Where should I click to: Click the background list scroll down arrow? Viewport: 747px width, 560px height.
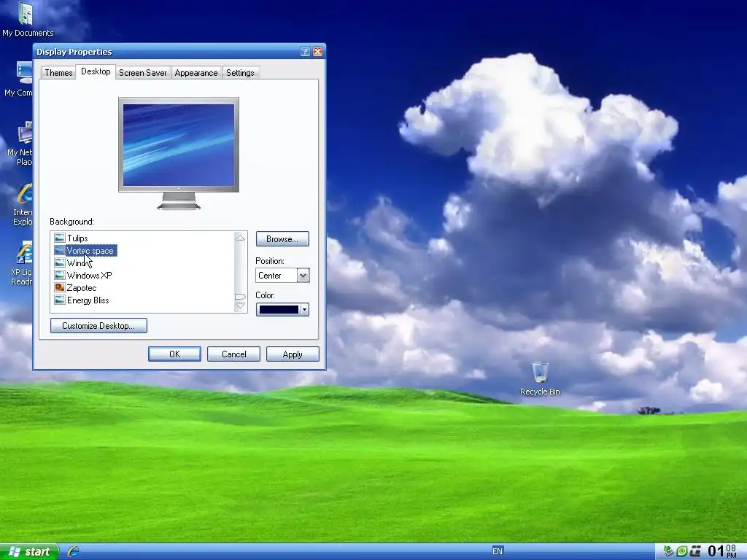coord(240,306)
